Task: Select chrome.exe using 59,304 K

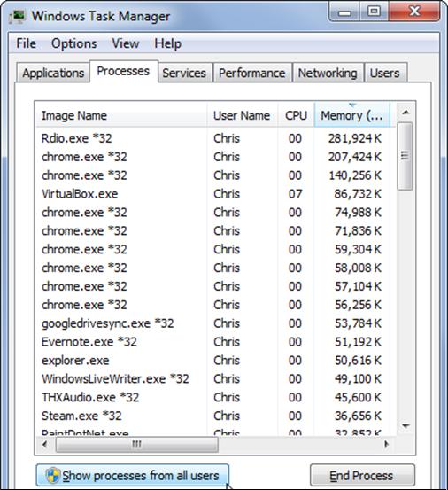Action: tap(212, 249)
